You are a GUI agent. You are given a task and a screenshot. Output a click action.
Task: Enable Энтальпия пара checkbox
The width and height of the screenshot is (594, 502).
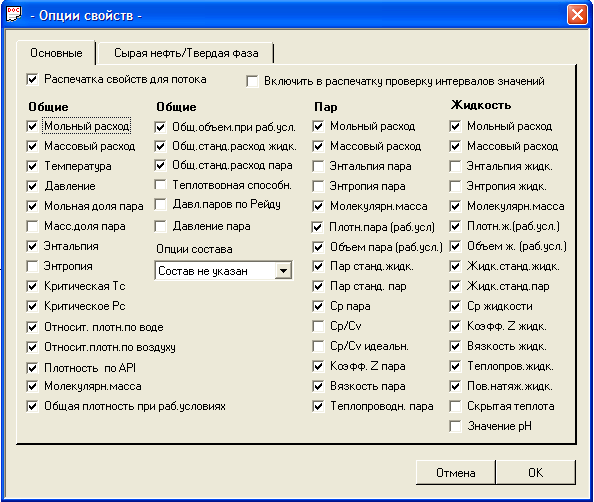pyautogui.click(x=319, y=166)
